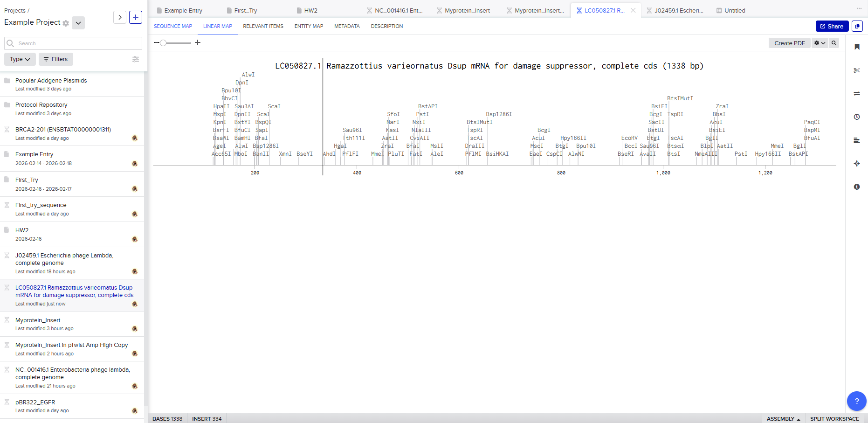Open the information panel icon
The height and width of the screenshot is (423, 868).
coord(857,187)
